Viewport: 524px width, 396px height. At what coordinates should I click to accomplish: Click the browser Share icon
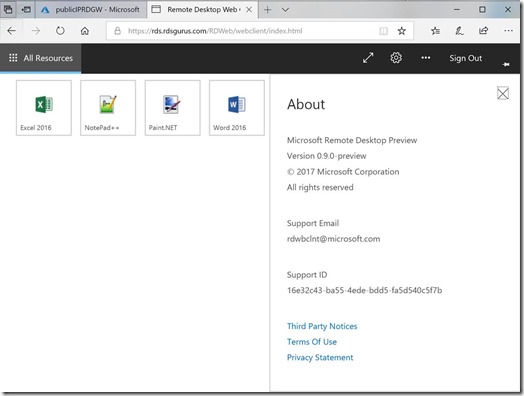pos(484,31)
